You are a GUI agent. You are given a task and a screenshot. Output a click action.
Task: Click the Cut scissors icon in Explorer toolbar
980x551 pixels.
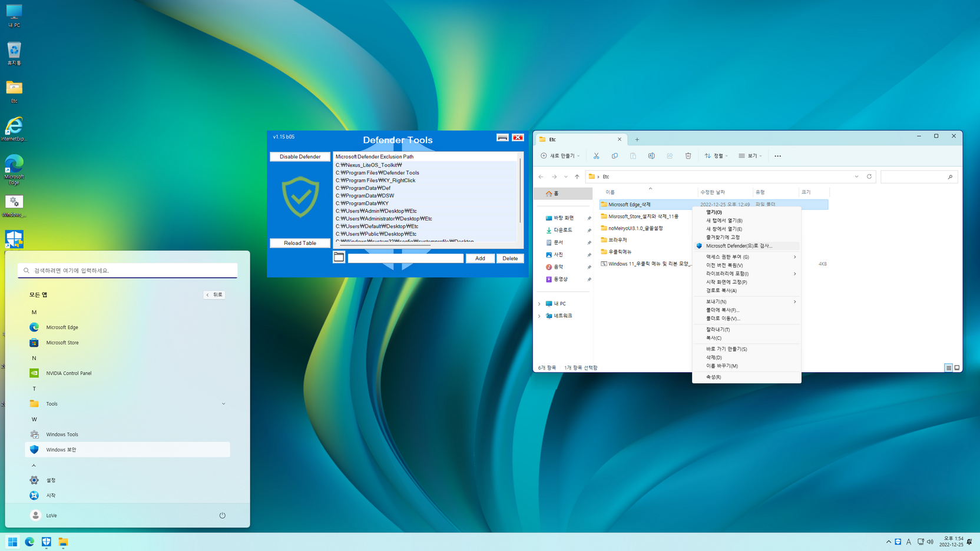[x=596, y=156]
